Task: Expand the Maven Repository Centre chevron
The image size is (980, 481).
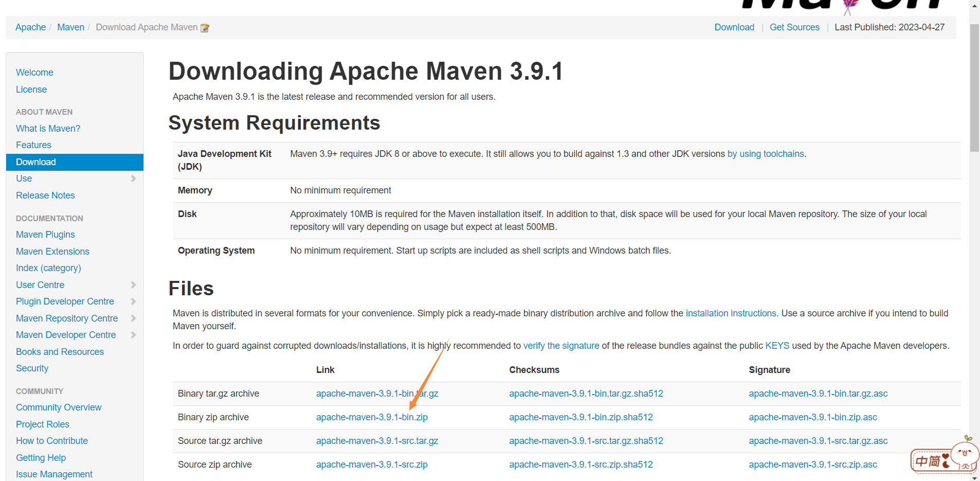Action: [133, 318]
